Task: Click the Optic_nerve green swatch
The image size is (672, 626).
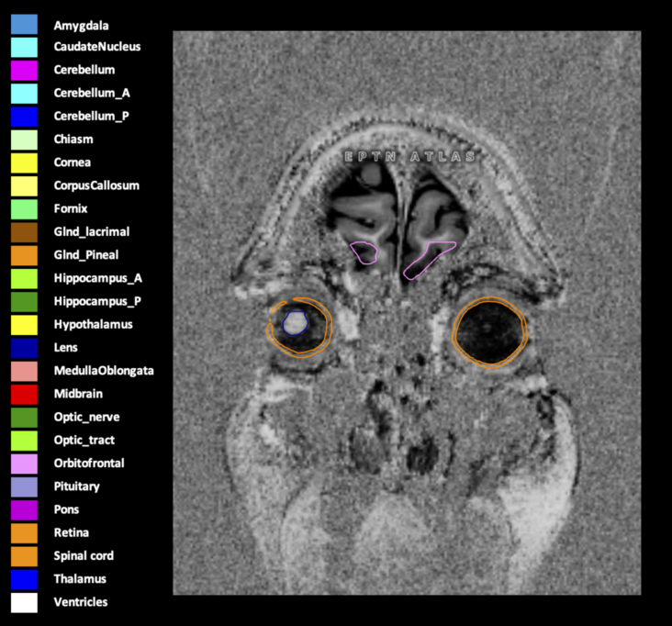Action: pos(24,418)
